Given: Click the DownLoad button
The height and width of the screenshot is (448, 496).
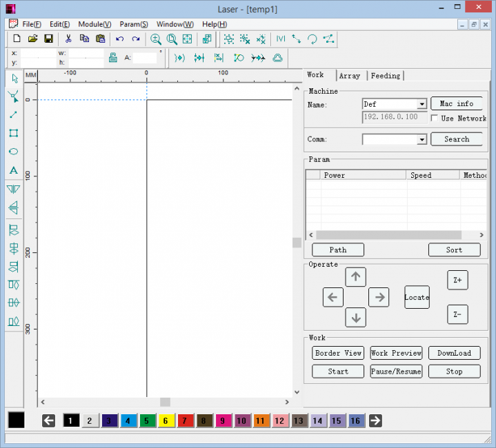Looking at the screenshot, I should click(x=454, y=353).
